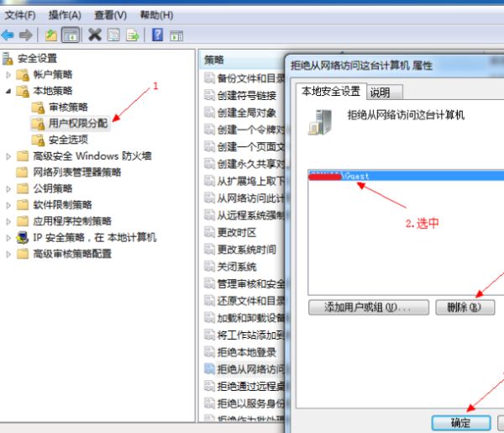Viewport: 504px width, 433px height.
Task: Toggle show/hide console tree icon
Action: coord(71,34)
